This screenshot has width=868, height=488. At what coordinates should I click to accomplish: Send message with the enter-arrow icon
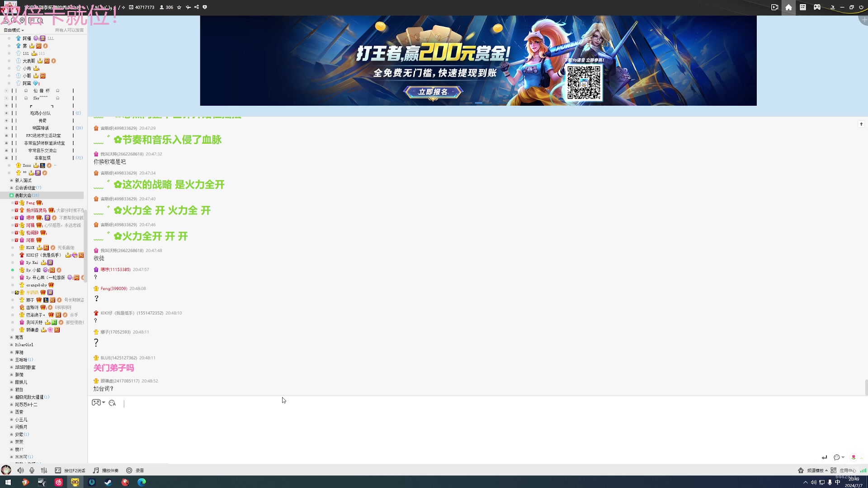point(824,457)
